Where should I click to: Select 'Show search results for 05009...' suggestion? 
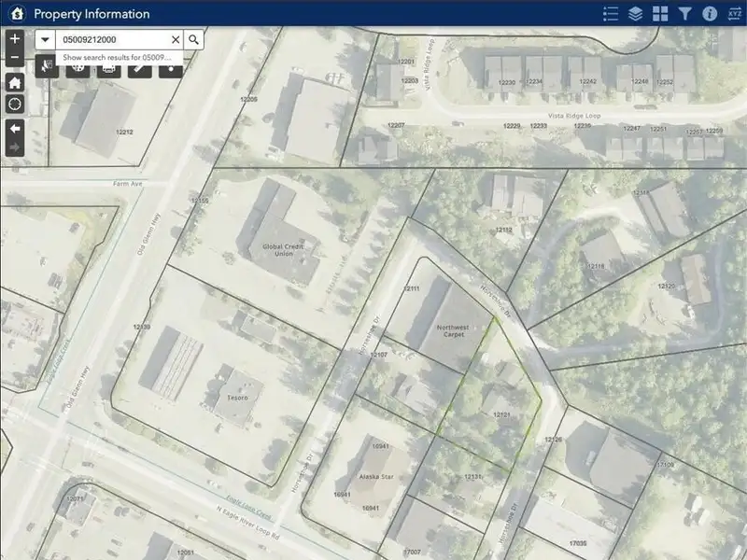pyautogui.click(x=117, y=57)
